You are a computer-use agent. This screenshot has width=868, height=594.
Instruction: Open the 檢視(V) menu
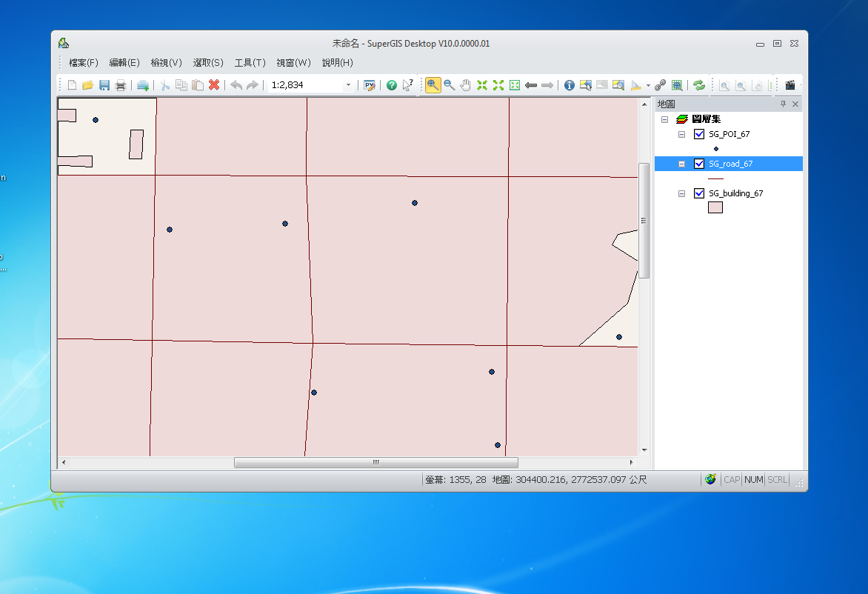click(166, 62)
